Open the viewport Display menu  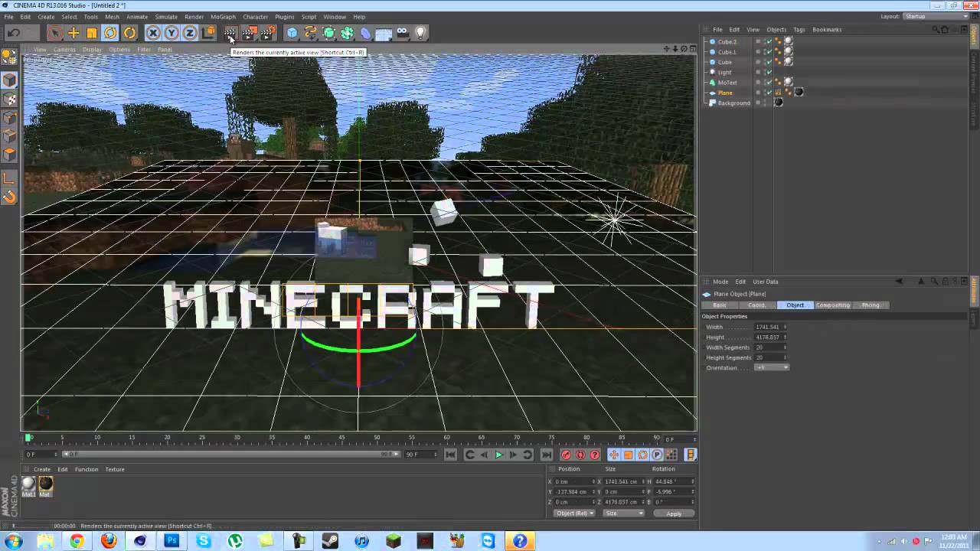click(x=92, y=50)
